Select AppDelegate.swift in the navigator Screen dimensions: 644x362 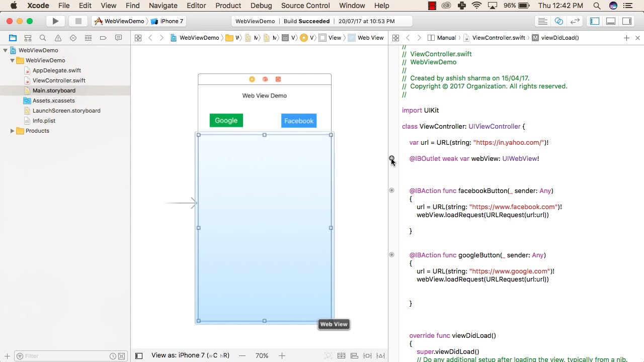(57, 70)
